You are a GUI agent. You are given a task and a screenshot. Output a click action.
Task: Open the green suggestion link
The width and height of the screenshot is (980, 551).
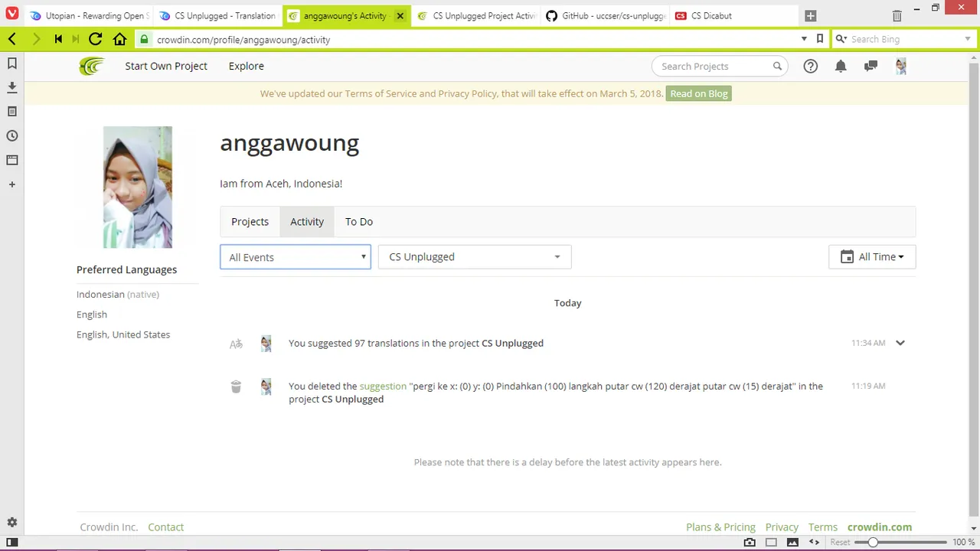point(383,386)
